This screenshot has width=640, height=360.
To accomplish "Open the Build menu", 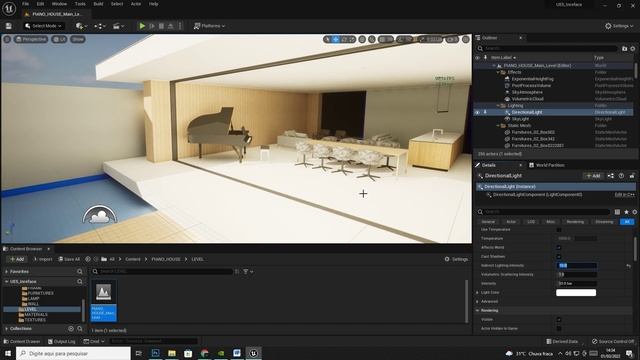I will (98, 4).
